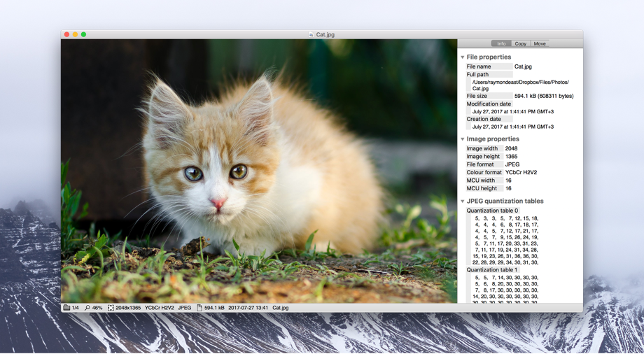Click the Cat.jpg file icon in title bar
Screen dimensions: 644x354
[x=311, y=34]
